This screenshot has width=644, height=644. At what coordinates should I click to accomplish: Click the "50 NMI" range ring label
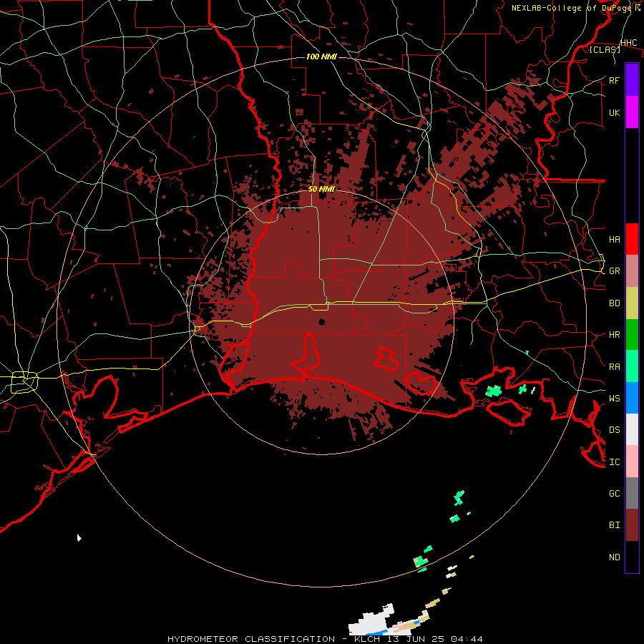point(321,189)
